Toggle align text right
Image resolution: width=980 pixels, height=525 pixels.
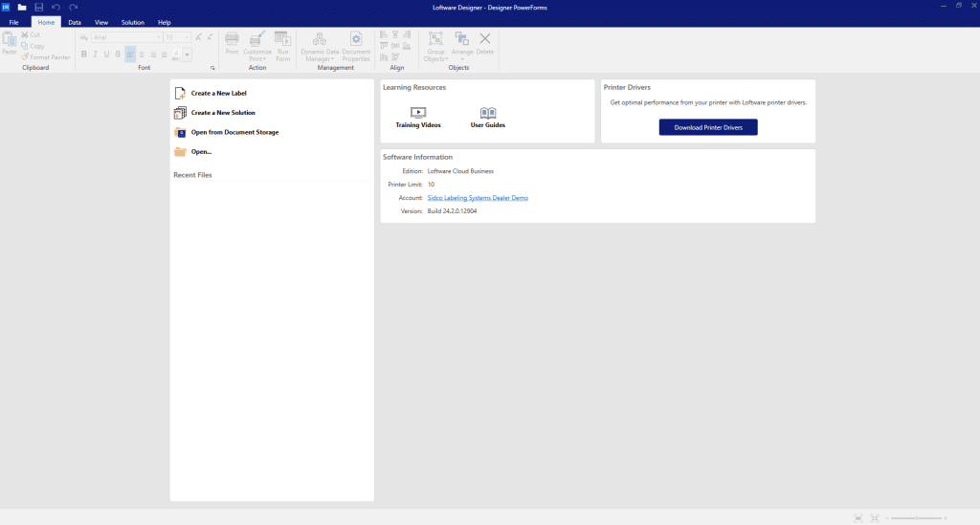tap(153, 55)
